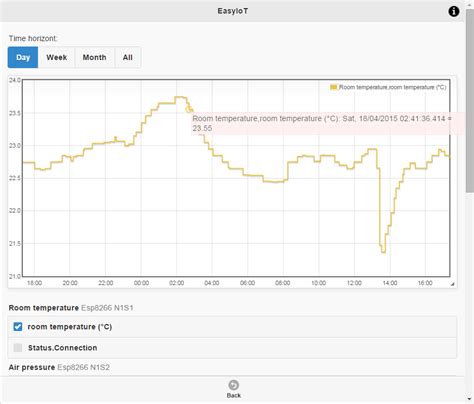
Task: Click the yellow legend swatch for Room temperature
Action: coord(334,87)
